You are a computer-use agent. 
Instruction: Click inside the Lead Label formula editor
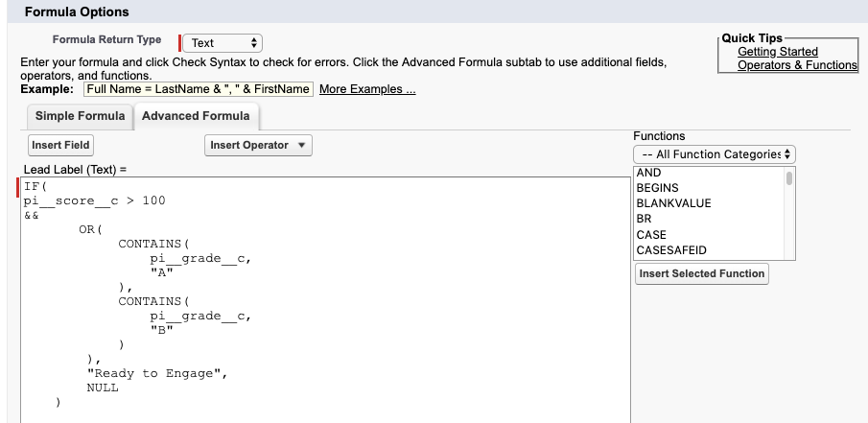325,300
